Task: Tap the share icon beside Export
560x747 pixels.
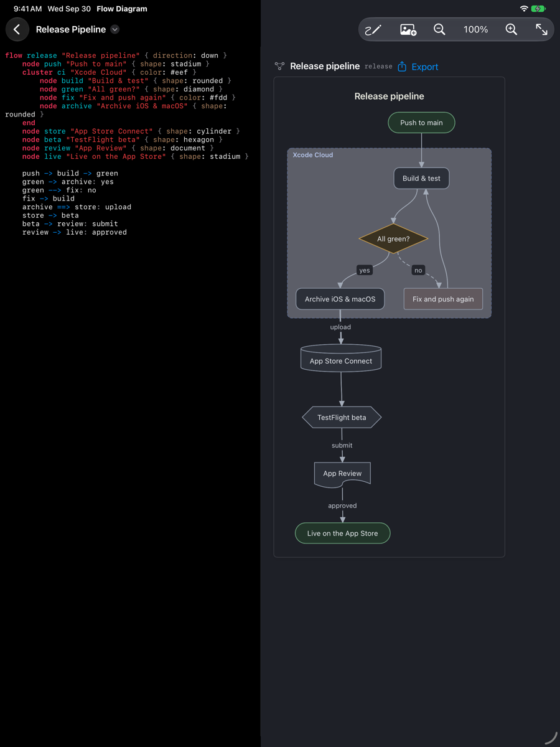Action: point(402,66)
